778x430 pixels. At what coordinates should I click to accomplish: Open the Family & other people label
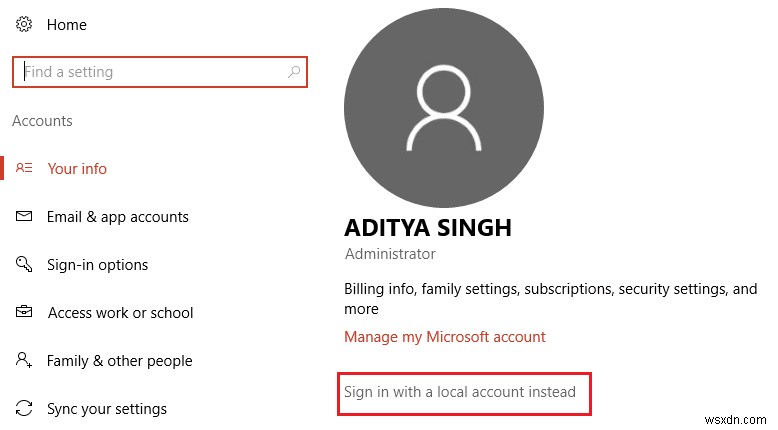point(119,361)
